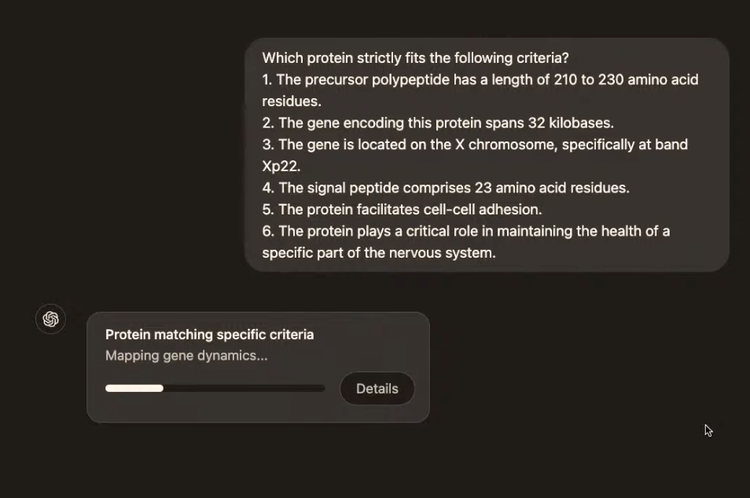This screenshot has width=750, height=498.
Task: Click the word "residues." under criterion 1
Action: [x=290, y=101]
